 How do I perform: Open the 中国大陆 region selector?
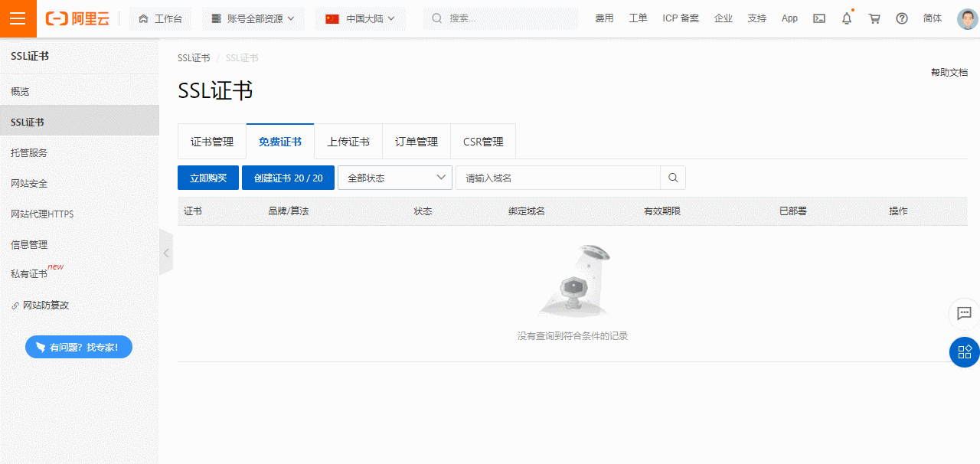point(360,18)
